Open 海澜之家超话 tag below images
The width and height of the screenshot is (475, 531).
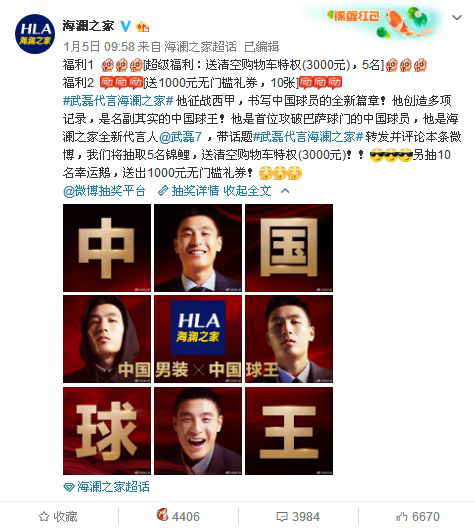[106, 487]
